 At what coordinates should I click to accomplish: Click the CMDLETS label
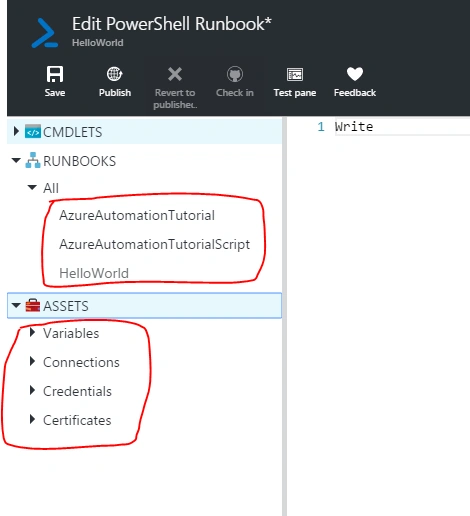[x=72, y=132]
